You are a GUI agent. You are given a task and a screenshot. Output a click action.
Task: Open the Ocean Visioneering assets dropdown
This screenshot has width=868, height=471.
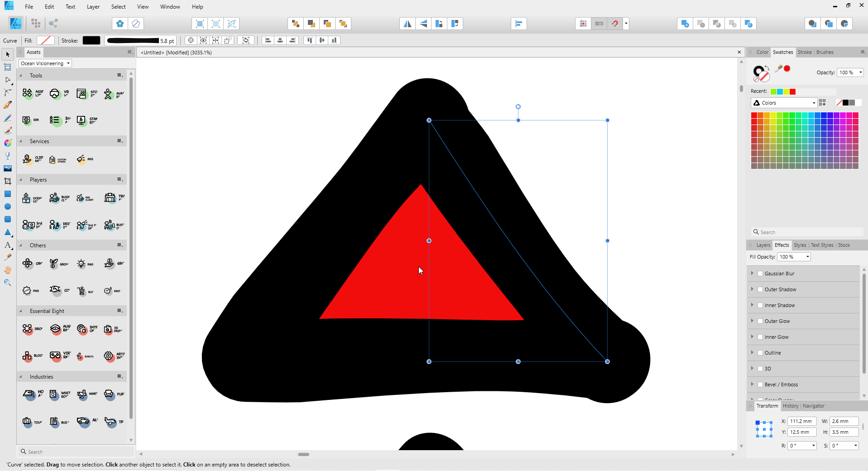coord(45,63)
